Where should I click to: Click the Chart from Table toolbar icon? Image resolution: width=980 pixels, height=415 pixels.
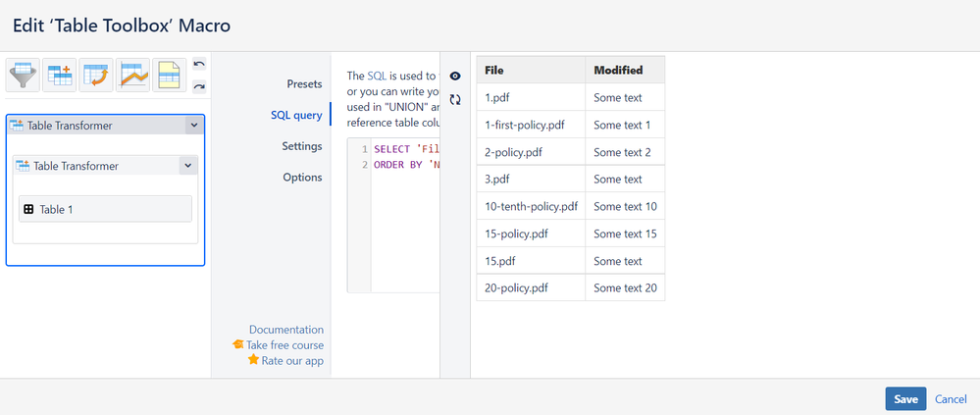tap(132, 75)
